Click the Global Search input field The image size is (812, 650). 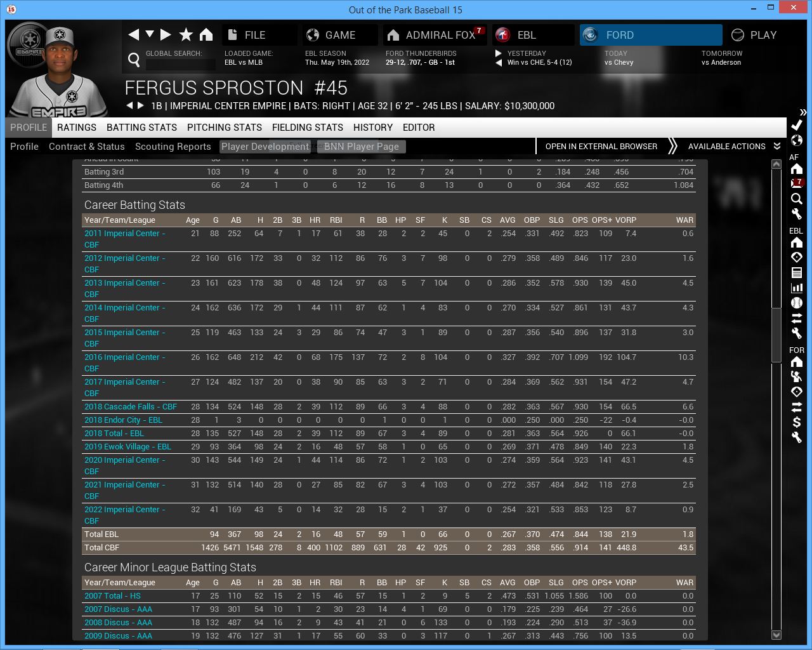click(180, 64)
